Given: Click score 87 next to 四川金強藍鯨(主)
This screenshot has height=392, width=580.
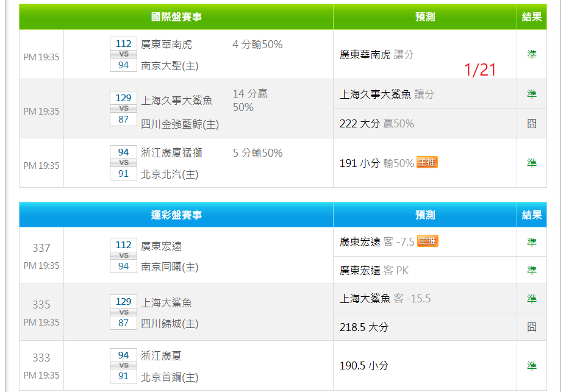Looking at the screenshot, I should coord(124,119).
